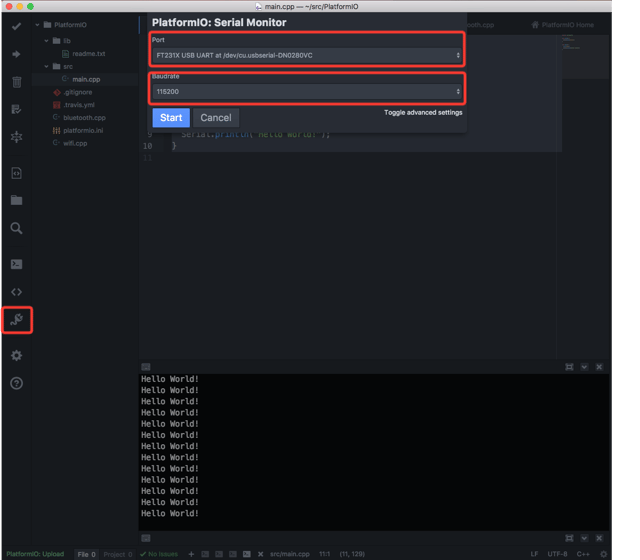Select Project 0 linter scope tab
Image resolution: width=640 pixels, height=560 pixels.
pos(118,554)
